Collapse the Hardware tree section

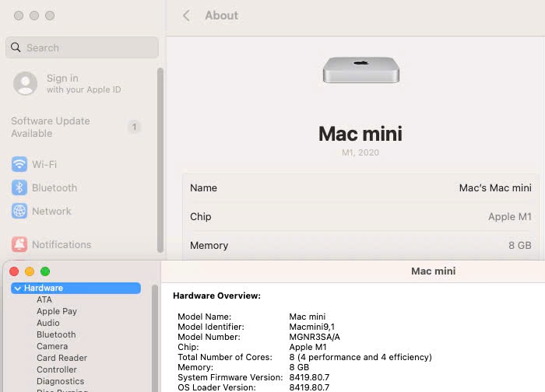coord(17,288)
